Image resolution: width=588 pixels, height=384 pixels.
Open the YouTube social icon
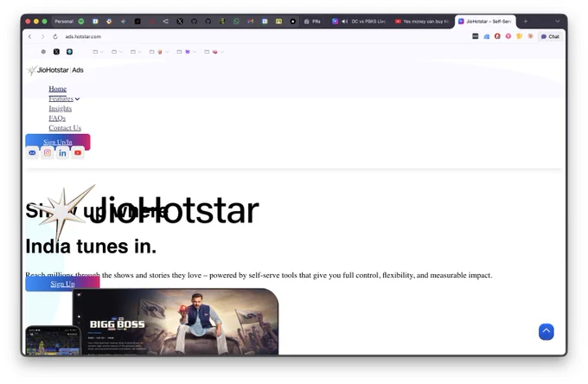[78, 152]
